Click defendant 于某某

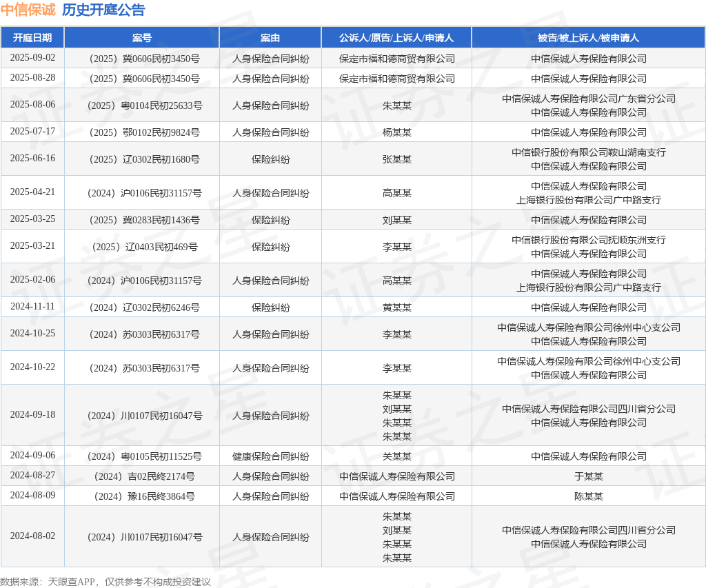point(589,476)
